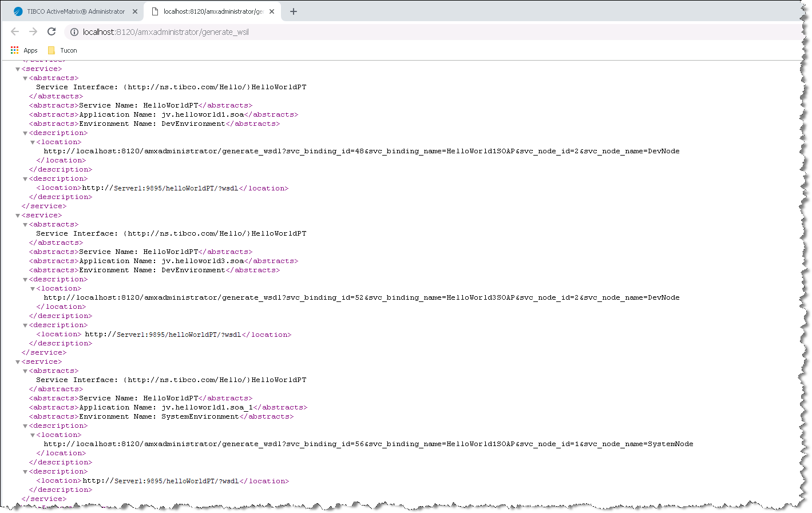Open a new browser tab with plus
This screenshot has width=812, height=513.
(294, 11)
